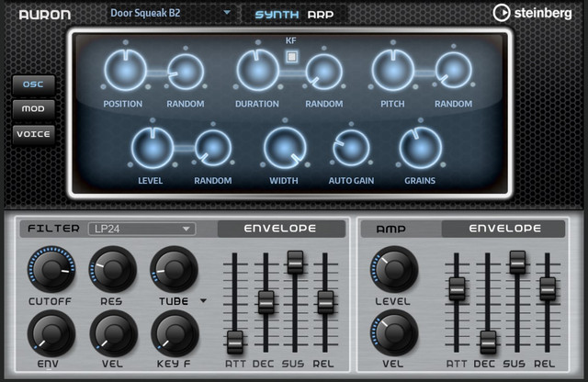Click the pitch RANDOM knob
588x382 pixels.
pos(453,70)
